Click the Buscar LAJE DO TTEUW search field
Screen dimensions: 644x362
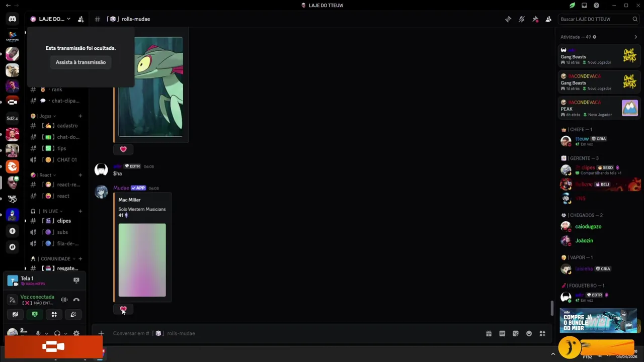[x=599, y=19]
